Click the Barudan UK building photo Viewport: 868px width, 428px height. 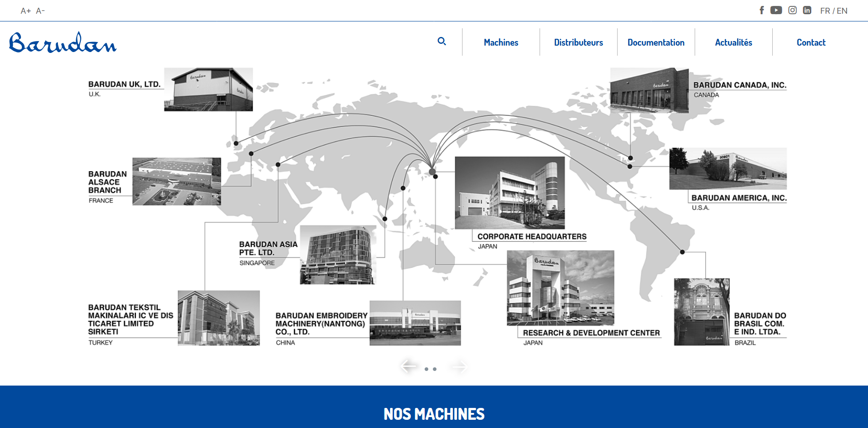[208, 89]
